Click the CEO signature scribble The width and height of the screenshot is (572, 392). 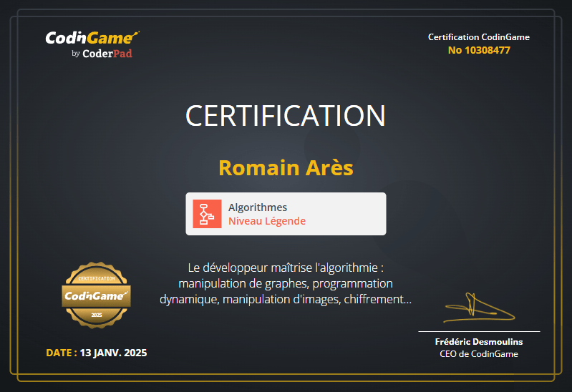click(x=479, y=308)
